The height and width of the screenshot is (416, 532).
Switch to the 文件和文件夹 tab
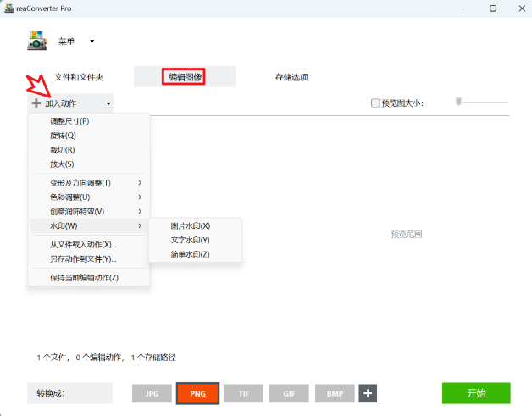coord(79,77)
